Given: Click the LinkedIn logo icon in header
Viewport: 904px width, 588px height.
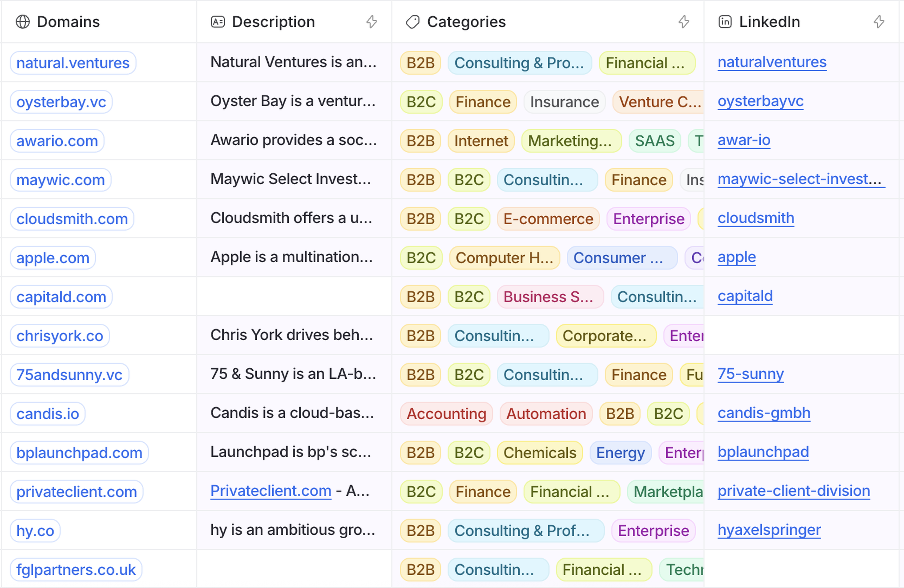Looking at the screenshot, I should tap(725, 22).
